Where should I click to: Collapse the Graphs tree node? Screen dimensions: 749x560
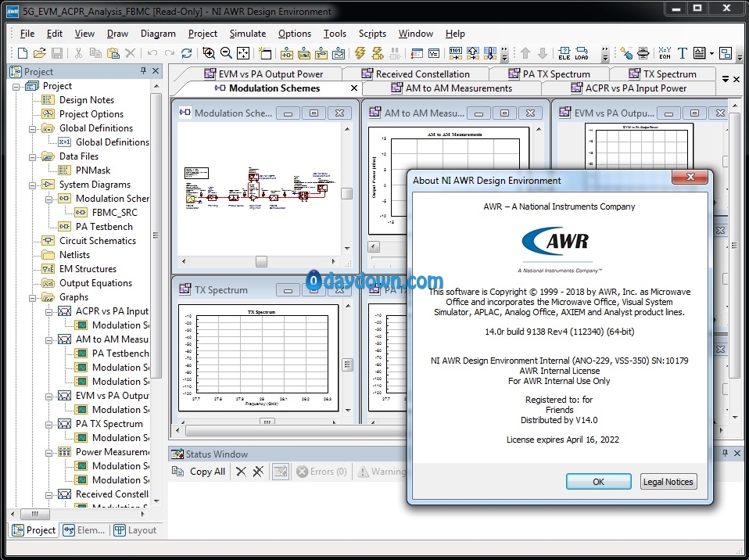click(32, 298)
